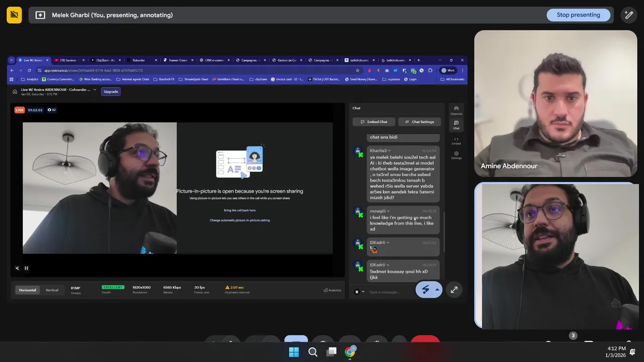Bookmark this page with the star icon

pos(358,70)
